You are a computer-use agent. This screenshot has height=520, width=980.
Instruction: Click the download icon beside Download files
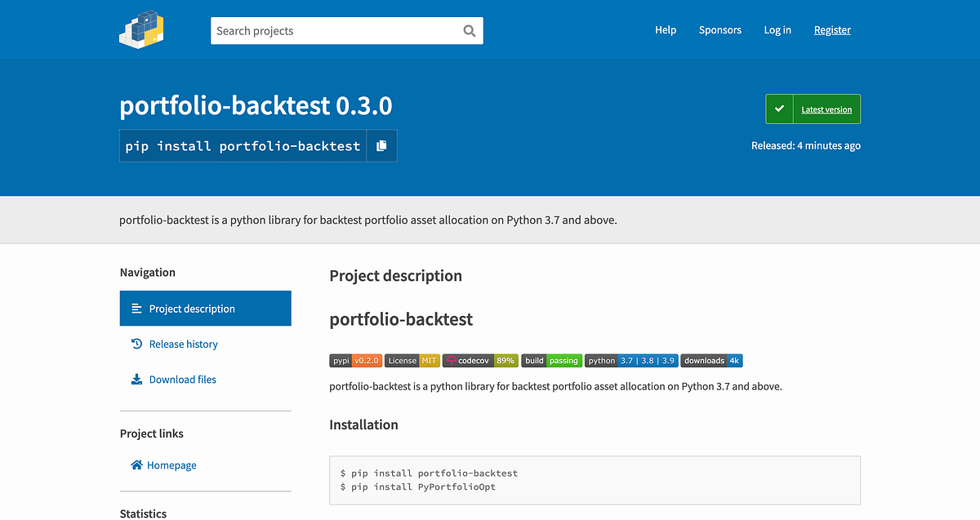point(136,379)
